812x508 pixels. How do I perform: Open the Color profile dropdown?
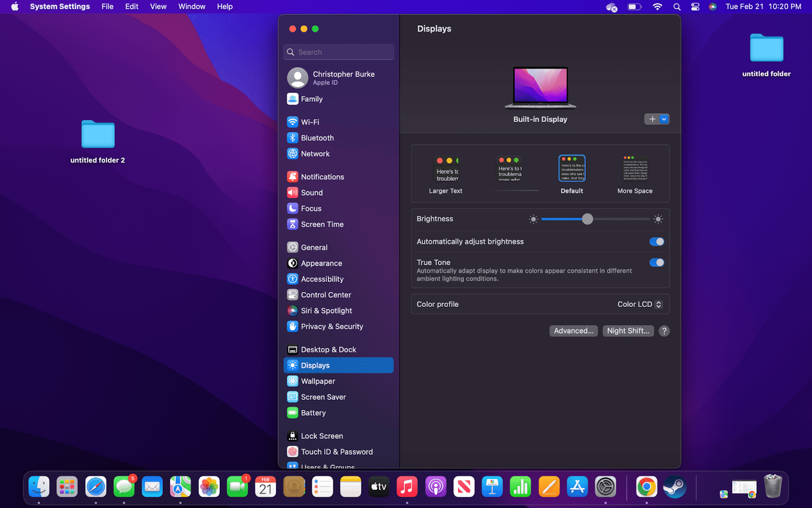639,304
